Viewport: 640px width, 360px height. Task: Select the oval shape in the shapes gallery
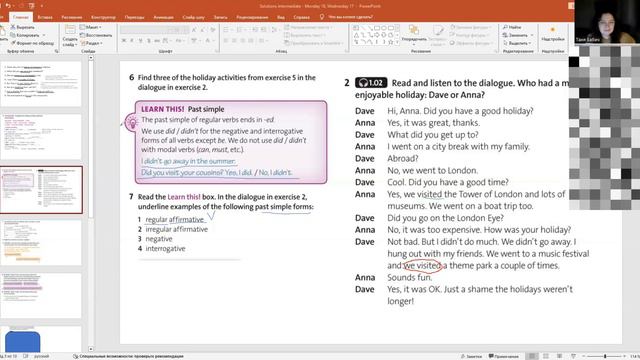384,28
